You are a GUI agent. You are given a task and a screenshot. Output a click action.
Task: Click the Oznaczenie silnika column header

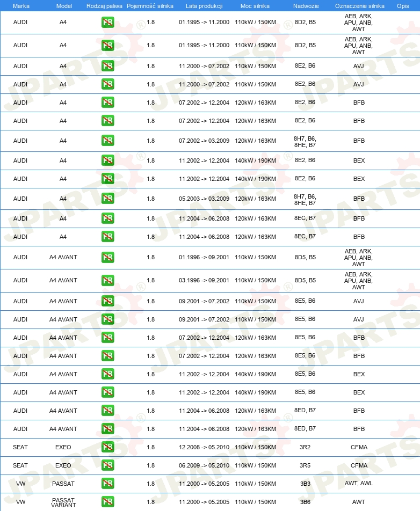(x=360, y=6)
